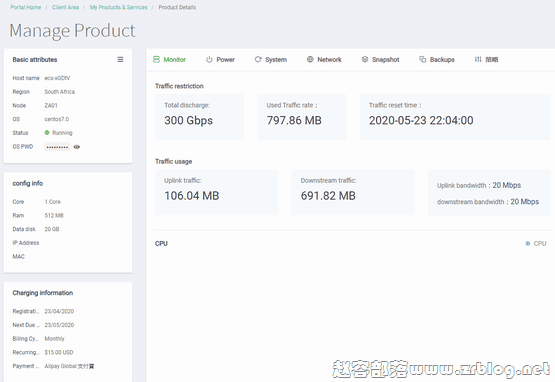Click the downstream bandwidth 20 Mbps text
This screenshot has width=555, height=382.
pos(488,202)
